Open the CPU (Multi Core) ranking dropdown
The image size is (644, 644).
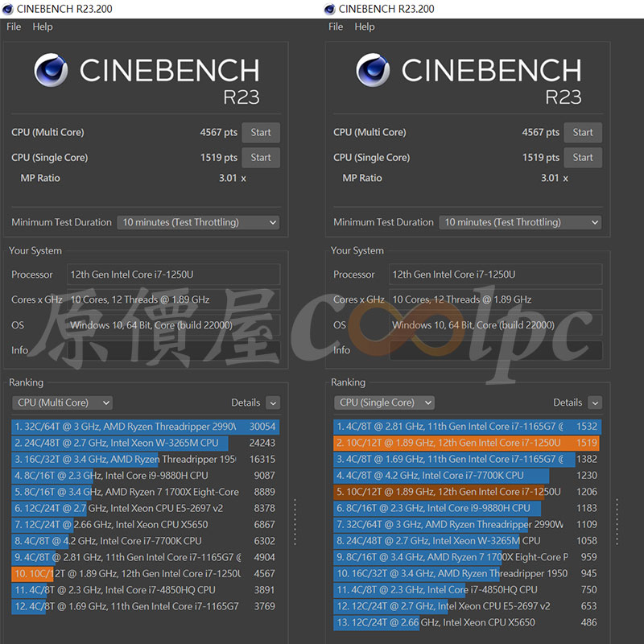click(63, 403)
